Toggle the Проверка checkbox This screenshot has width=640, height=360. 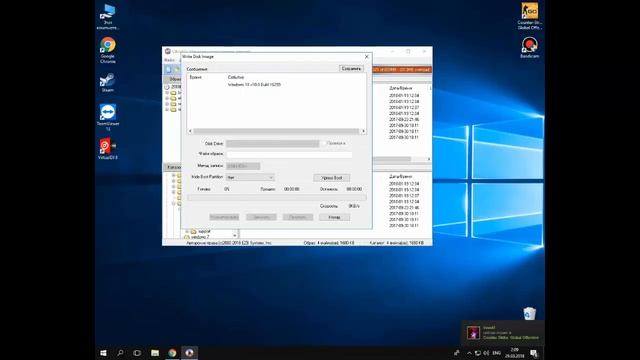pos(324,143)
